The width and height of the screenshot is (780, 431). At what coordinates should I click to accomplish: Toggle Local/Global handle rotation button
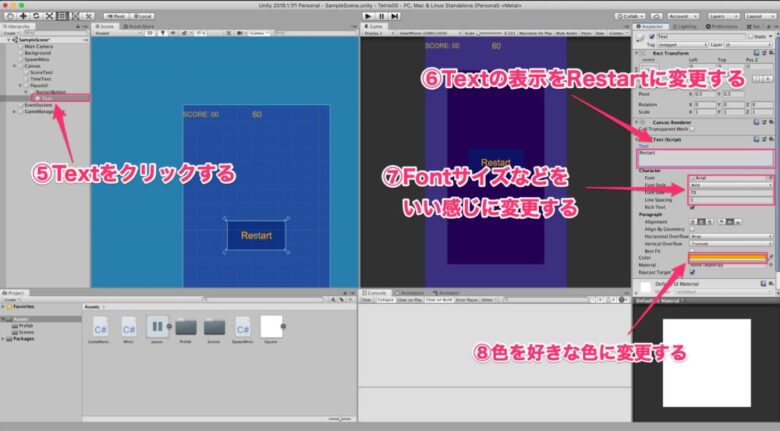(142, 16)
